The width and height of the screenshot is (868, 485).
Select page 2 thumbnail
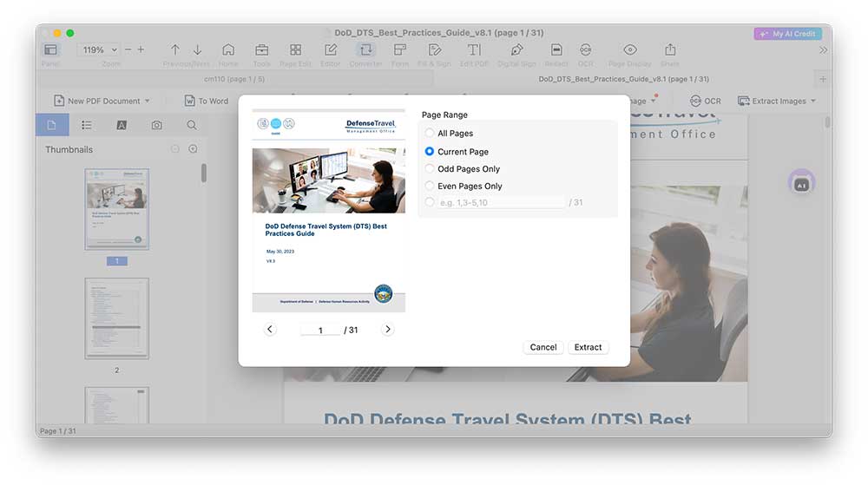117,318
